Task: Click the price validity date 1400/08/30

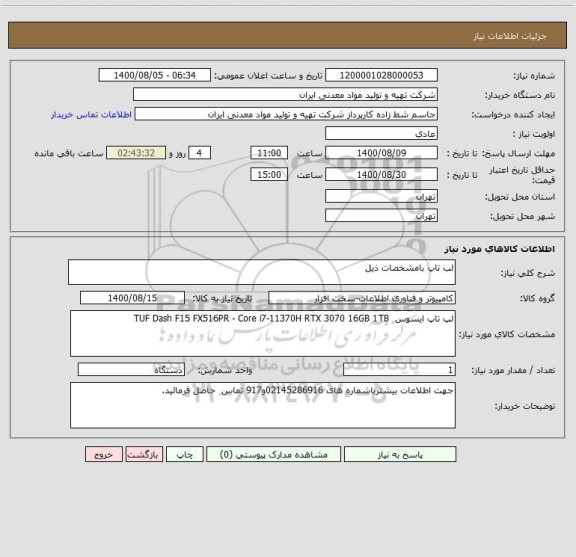Action: coord(381,175)
